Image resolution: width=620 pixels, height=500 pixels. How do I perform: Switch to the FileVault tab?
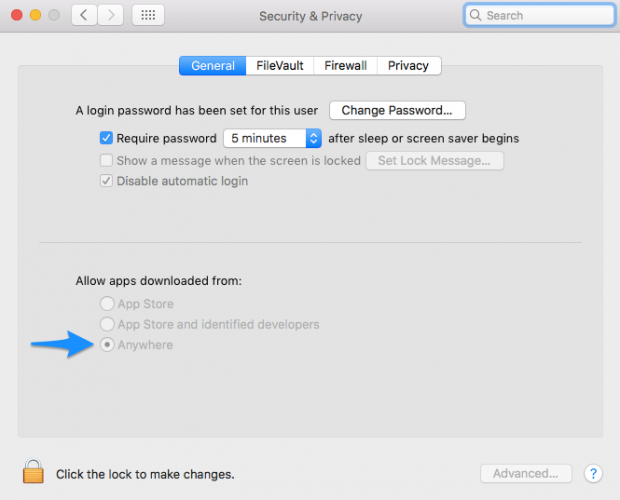(280, 66)
